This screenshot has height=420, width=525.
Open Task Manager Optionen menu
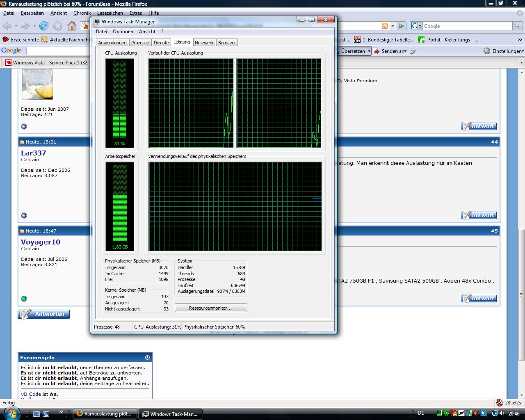point(123,32)
